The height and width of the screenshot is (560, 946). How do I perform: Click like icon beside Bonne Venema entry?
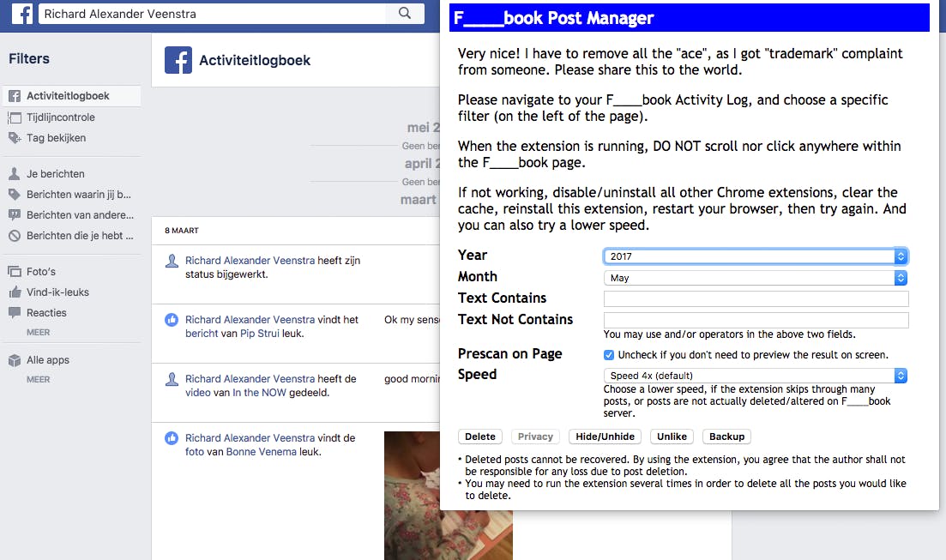(x=172, y=438)
